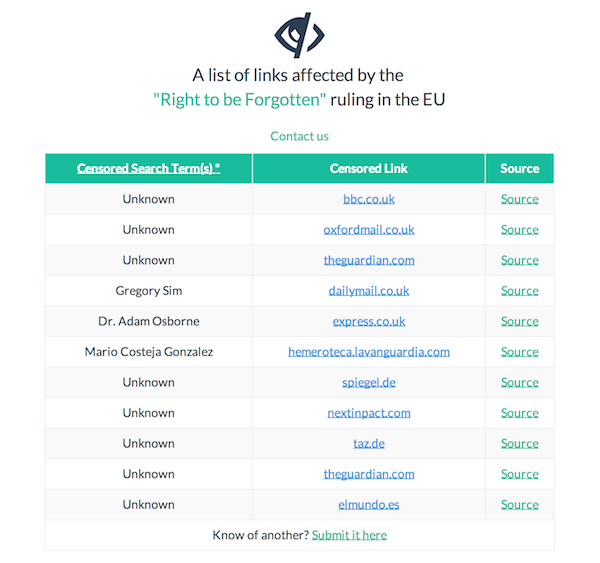The width and height of the screenshot is (600, 563).
Task: Open the Contact us link
Action: pyautogui.click(x=299, y=136)
